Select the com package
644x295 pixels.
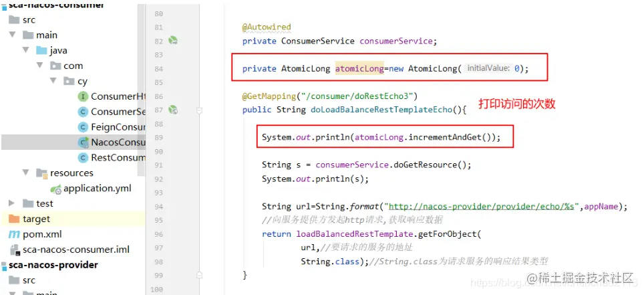73,66
